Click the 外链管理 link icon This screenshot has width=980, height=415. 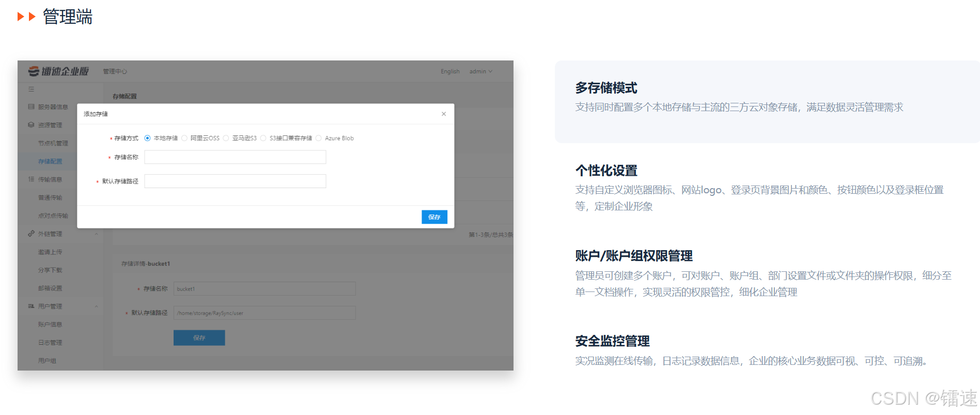tap(31, 234)
